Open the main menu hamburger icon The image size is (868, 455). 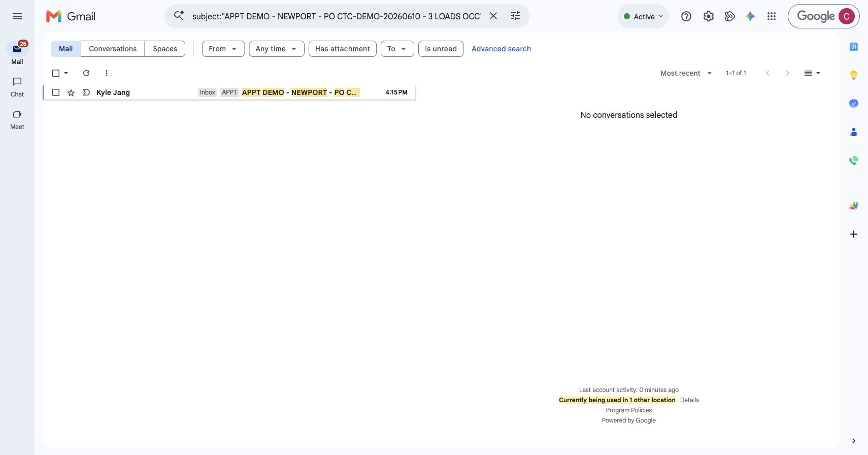pyautogui.click(x=17, y=16)
